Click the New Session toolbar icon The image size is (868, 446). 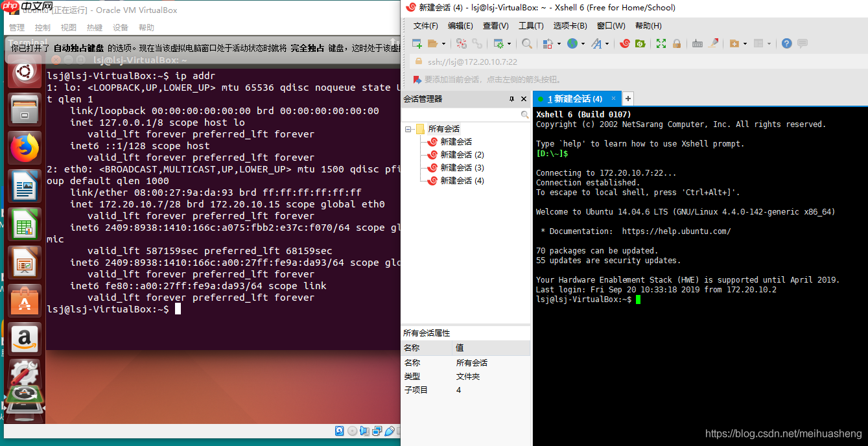click(x=417, y=43)
